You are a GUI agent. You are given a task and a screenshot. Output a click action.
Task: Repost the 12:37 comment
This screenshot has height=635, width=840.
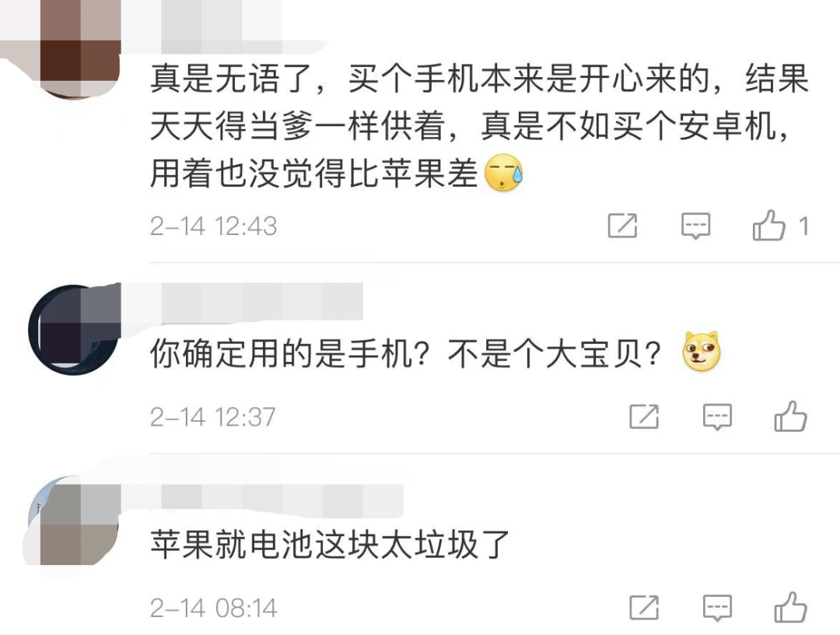coord(644,416)
